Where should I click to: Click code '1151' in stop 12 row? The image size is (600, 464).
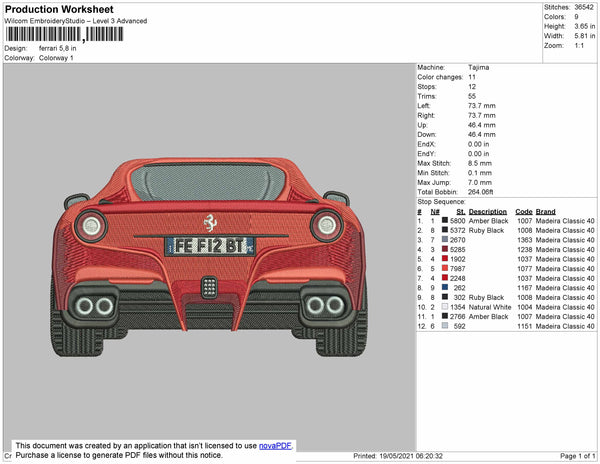click(x=525, y=326)
